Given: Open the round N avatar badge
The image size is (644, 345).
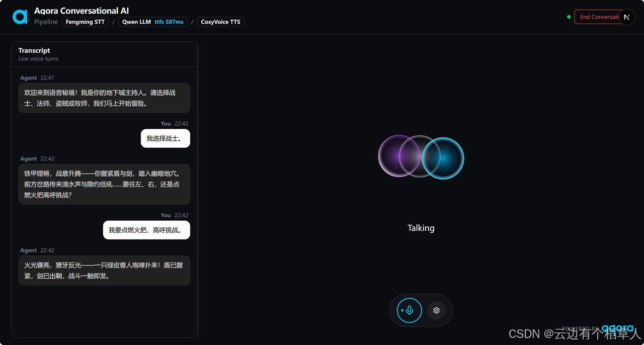Looking at the screenshot, I should [x=626, y=17].
